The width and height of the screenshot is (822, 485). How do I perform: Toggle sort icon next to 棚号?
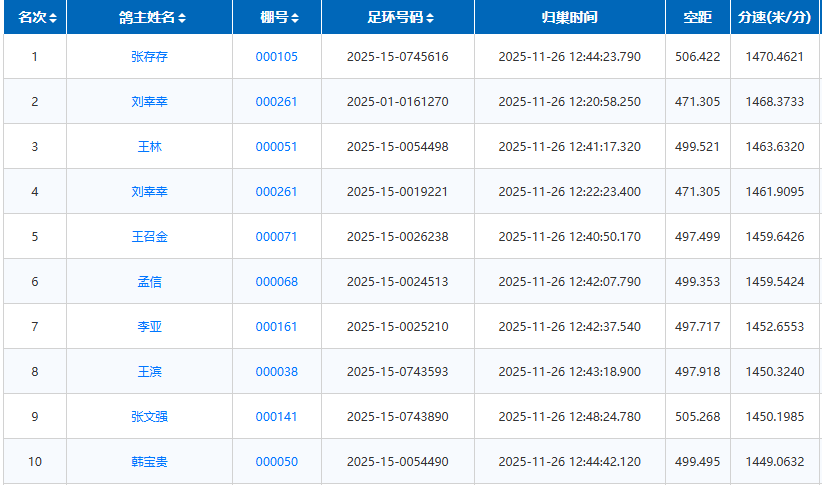click(295, 18)
